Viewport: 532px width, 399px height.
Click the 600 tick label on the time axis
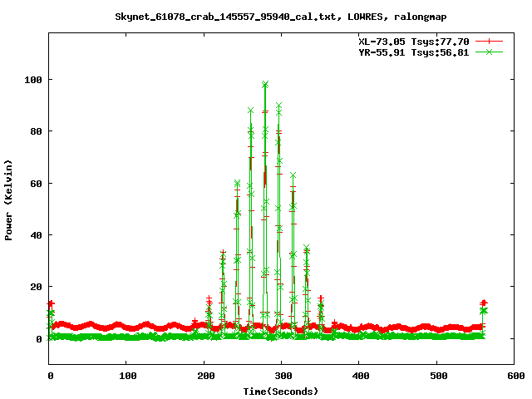pyautogui.click(x=514, y=376)
